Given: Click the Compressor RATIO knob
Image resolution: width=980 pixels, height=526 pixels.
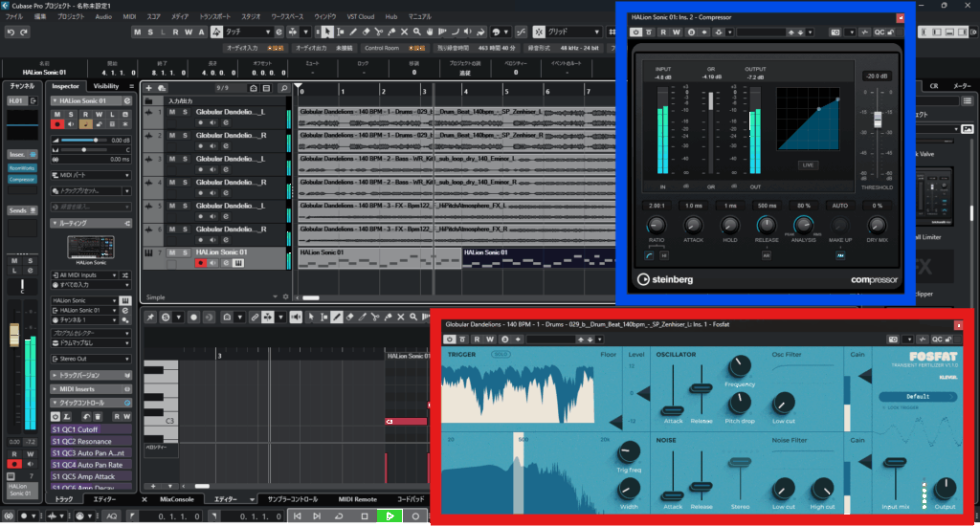Looking at the screenshot, I should (x=657, y=225).
